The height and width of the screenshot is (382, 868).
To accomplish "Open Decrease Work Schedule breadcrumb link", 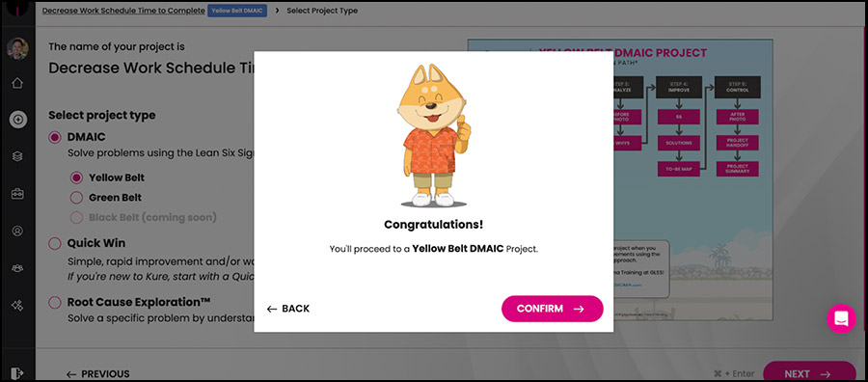I will (123, 11).
